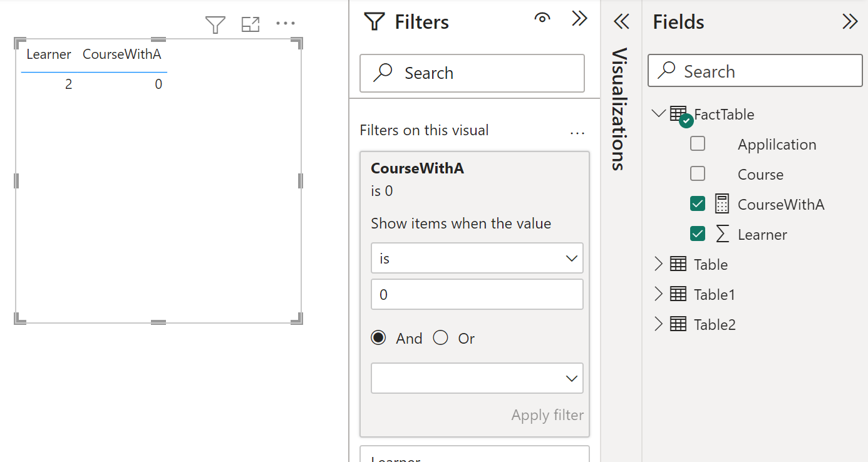Viewport: 868px width, 462px height.
Task: Collapse the Filters pane with double chevron
Action: (580, 19)
